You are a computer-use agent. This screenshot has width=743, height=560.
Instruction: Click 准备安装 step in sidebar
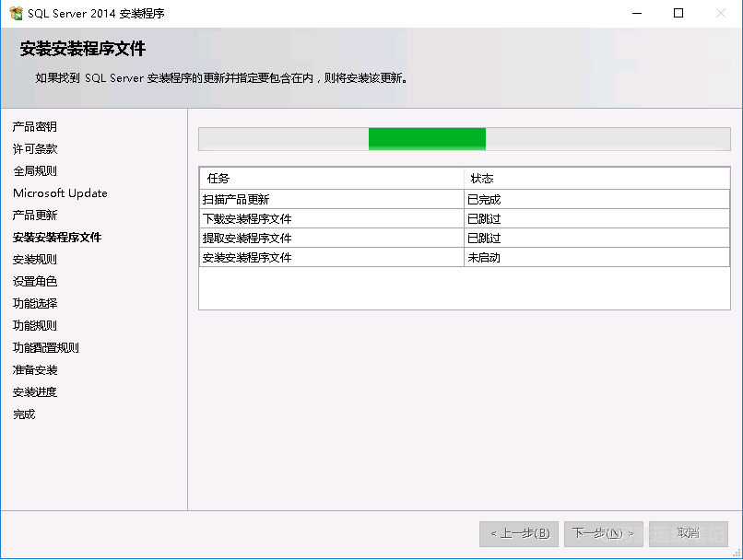[x=35, y=370]
